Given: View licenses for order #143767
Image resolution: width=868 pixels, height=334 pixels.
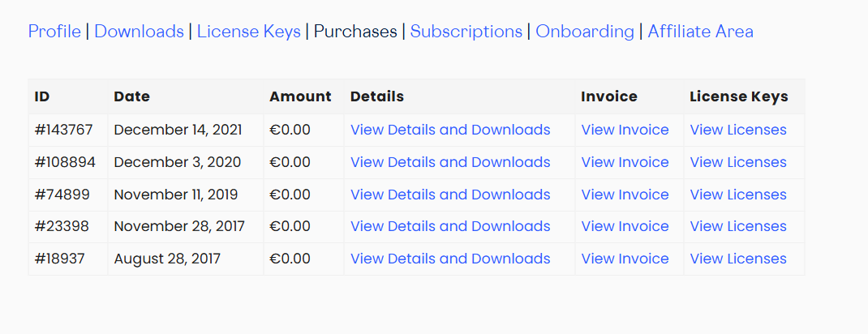Looking at the screenshot, I should pos(737,130).
